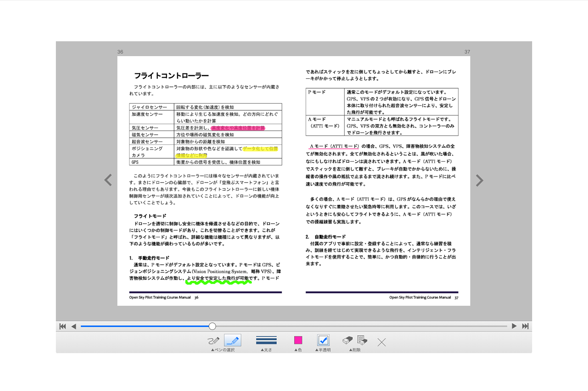Image resolution: width=588 pixels, height=391 pixels.
Task: Click the page slider handle
Action: (x=212, y=326)
